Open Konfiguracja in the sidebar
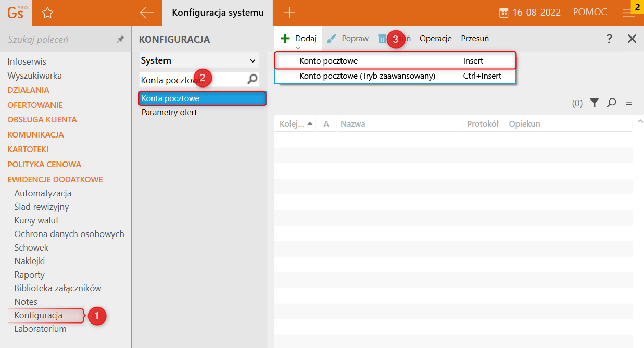 coord(39,315)
